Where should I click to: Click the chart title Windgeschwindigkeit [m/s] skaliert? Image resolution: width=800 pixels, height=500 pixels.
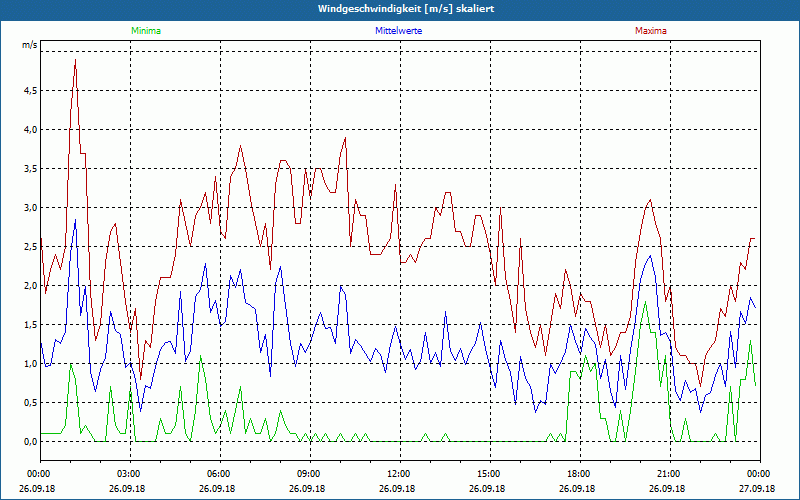(406, 9)
